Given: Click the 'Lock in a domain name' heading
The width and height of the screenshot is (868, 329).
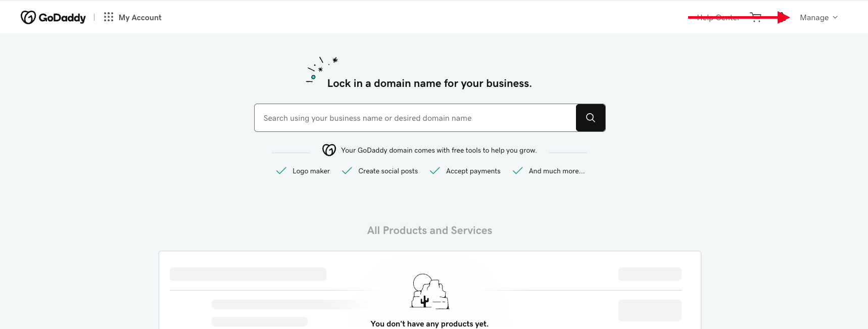Looking at the screenshot, I should [x=429, y=83].
